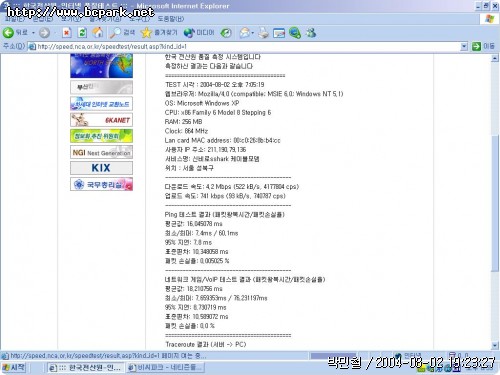This screenshot has width=500, height=375.
Task: Click the 'Traceroute' heading line
Action: tap(205, 344)
